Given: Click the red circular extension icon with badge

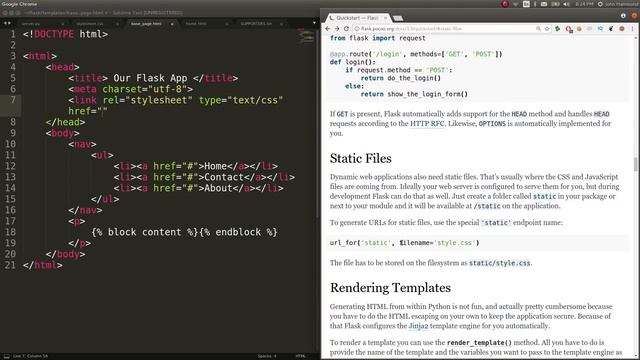Looking at the screenshot, I should tap(569, 29).
